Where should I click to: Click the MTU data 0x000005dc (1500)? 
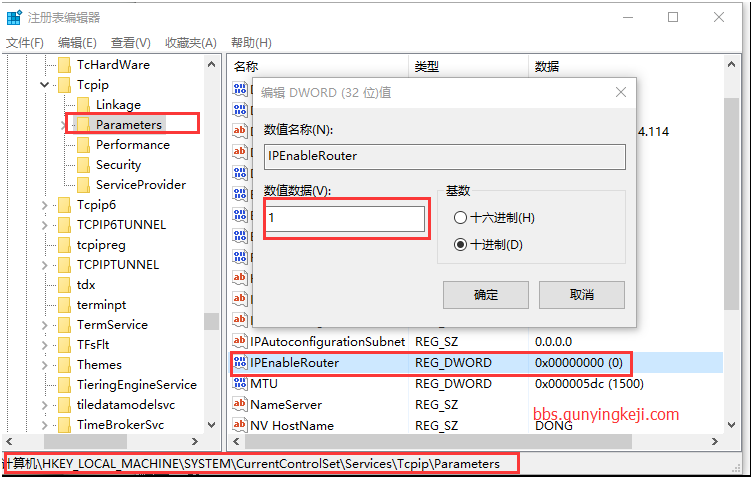[x=589, y=384]
